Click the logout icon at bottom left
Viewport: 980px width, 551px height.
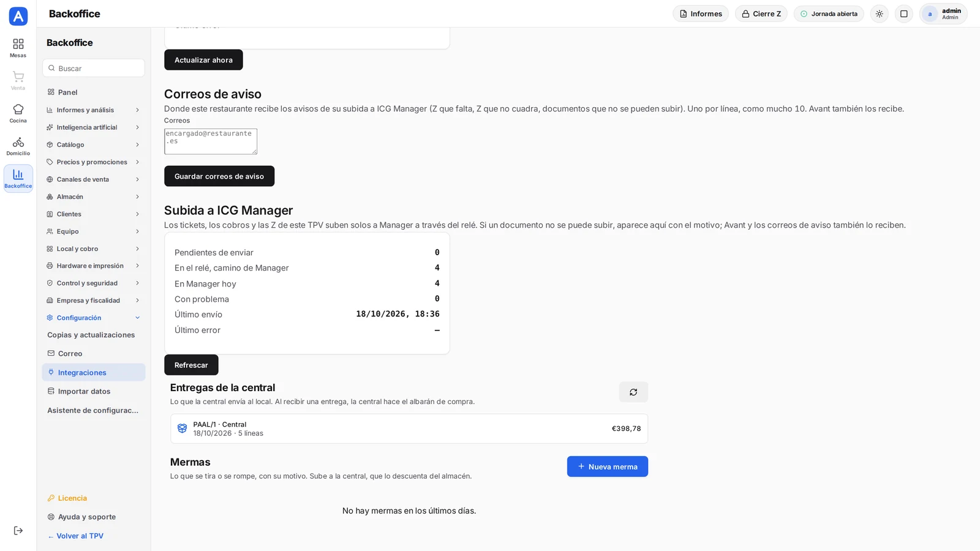pos(18,531)
